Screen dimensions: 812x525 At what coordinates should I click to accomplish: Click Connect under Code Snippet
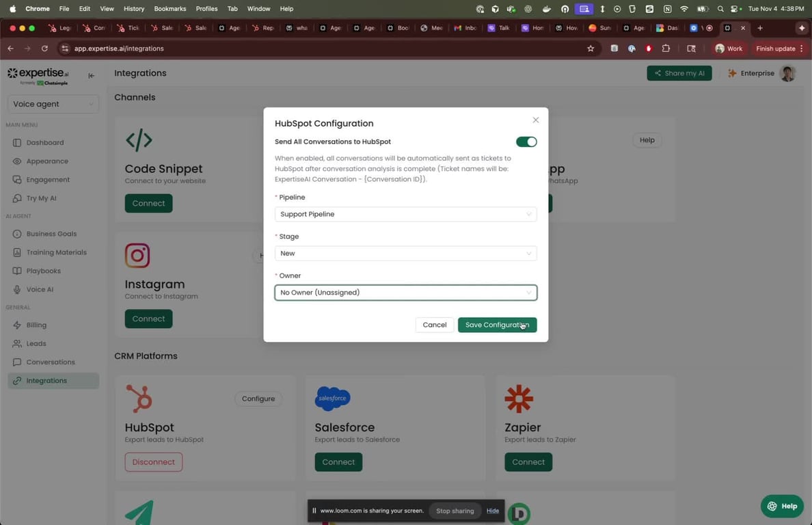click(x=148, y=204)
